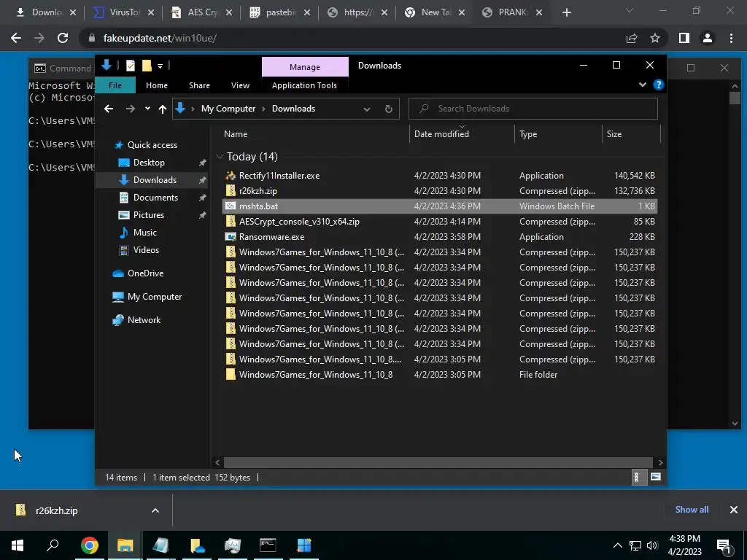Image resolution: width=747 pixels, height=560 pixels.
Task: Open the share page icon in Chrome
Action: 632,38
